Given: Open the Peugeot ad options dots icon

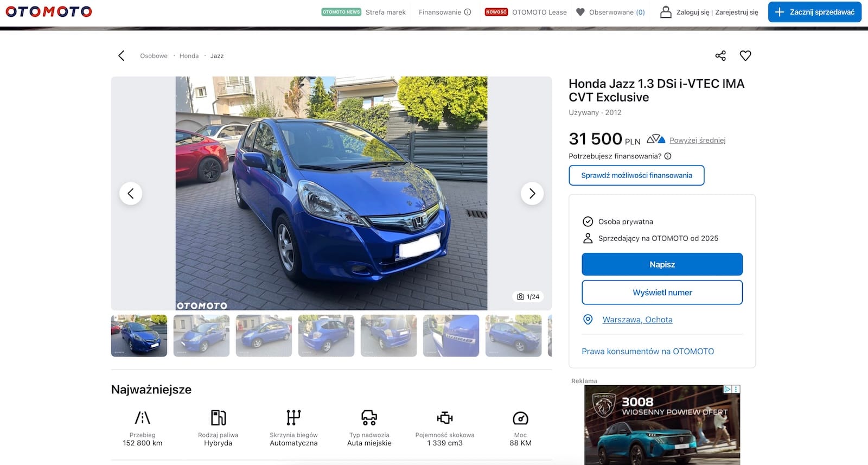Looking at the screenshot, I should (736, 389).
